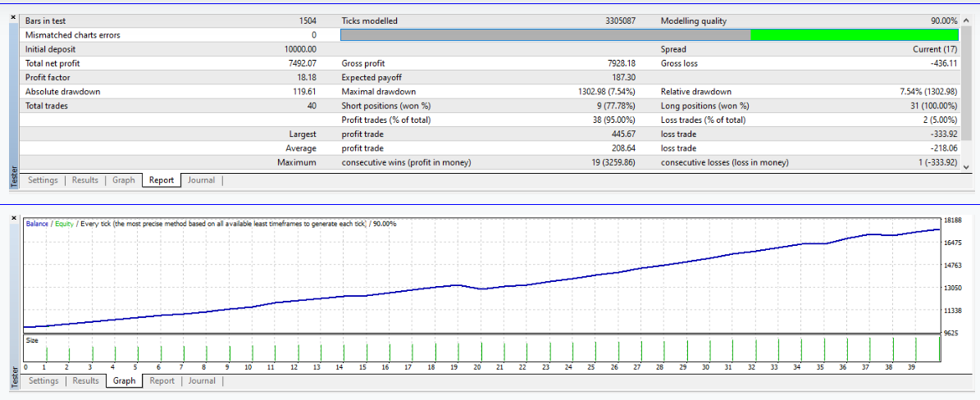Select Graph tab in the upper Tester panel
Image resolution: width=980 pixels, height=400 pixels.
click(x=124, y=180)
